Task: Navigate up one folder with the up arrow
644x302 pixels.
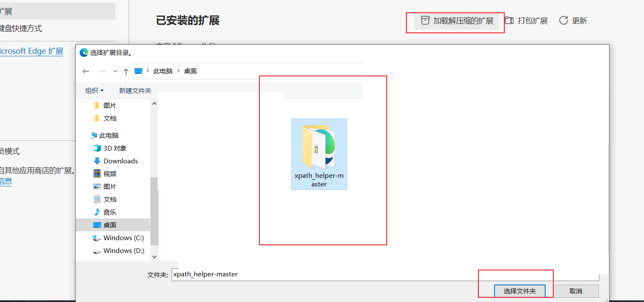Action: point(126,71)
